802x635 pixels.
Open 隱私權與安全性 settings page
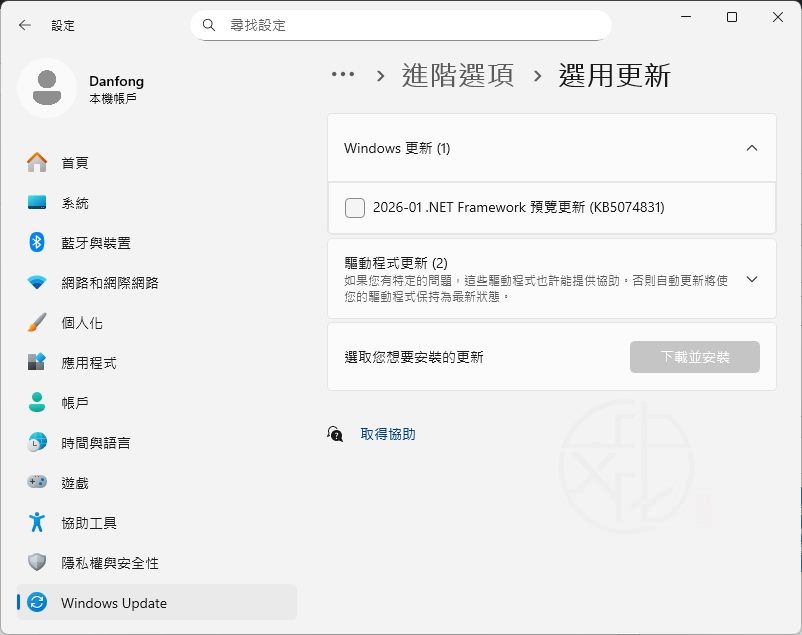click(x=110, y=562)
